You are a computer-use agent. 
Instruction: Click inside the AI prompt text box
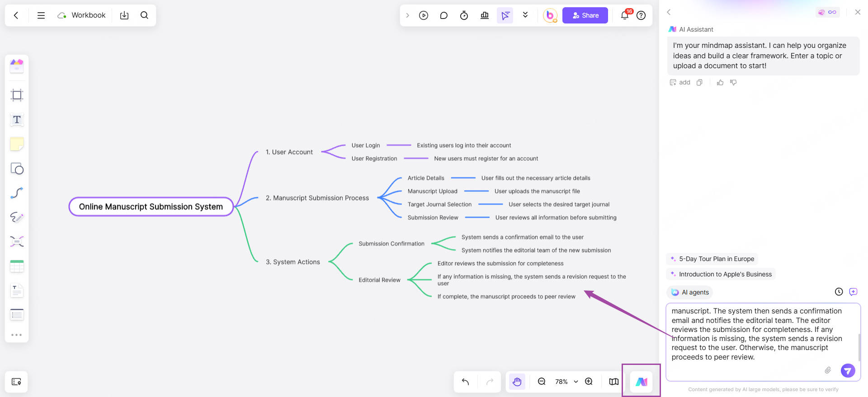pos(759,334)
